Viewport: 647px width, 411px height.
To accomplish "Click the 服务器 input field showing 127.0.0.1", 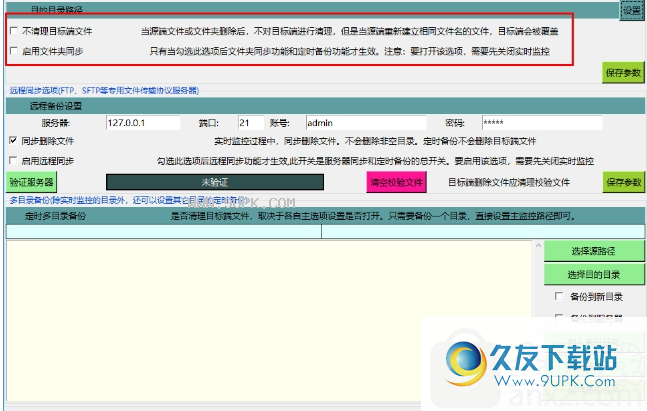I will coord(143,123).
